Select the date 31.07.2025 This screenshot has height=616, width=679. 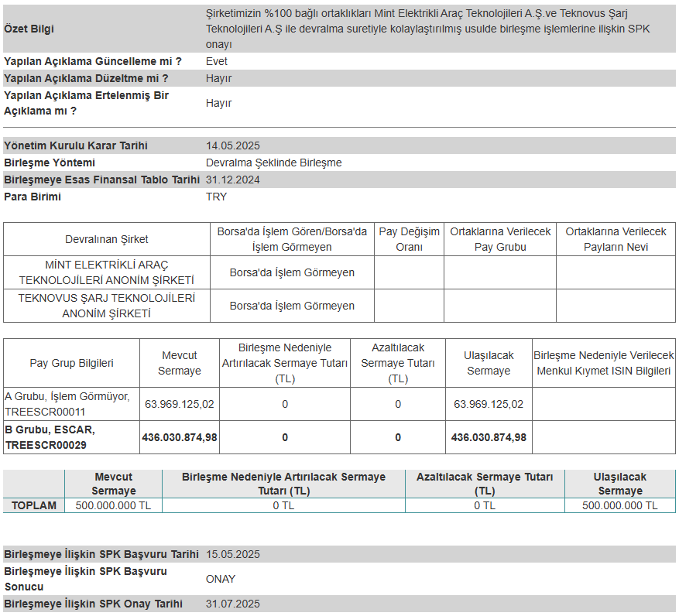coord(233,604)
